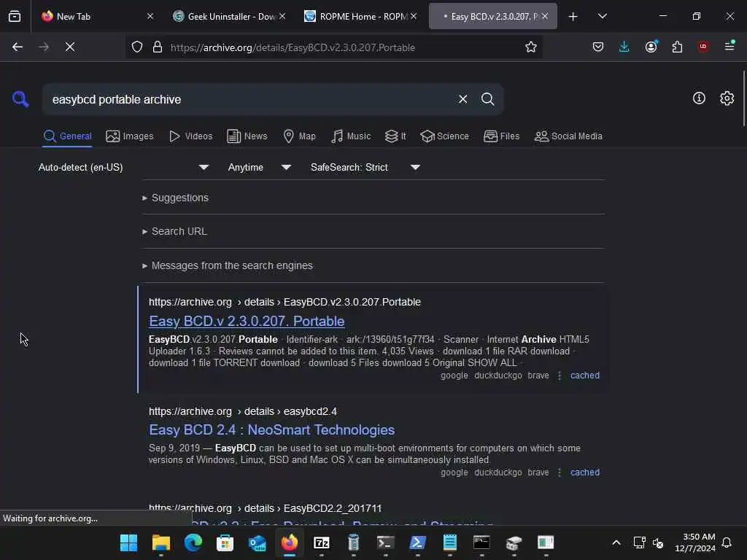
Task: Show hidden system tray icons
Action: click(x=616, y=542)
